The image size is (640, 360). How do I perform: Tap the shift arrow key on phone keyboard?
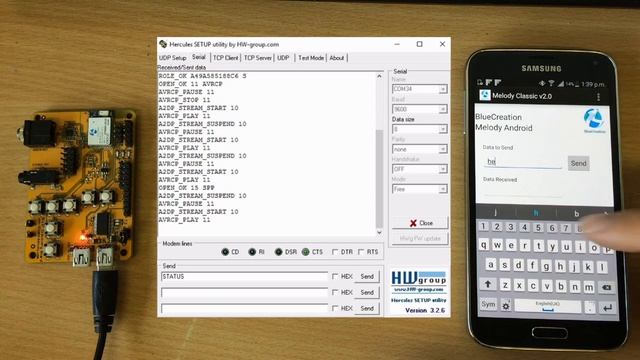[488, 284]
